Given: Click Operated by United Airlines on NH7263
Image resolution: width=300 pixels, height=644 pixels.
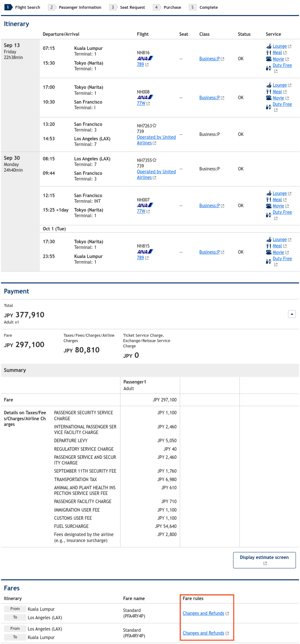Looking at the screenshot, I should pos(156,140).
